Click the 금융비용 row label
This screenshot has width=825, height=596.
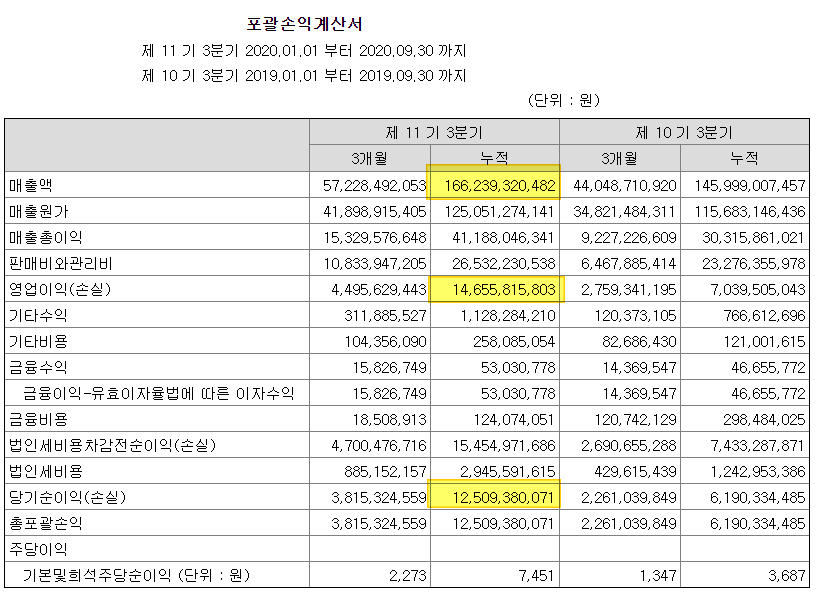[x=38, y=419]
